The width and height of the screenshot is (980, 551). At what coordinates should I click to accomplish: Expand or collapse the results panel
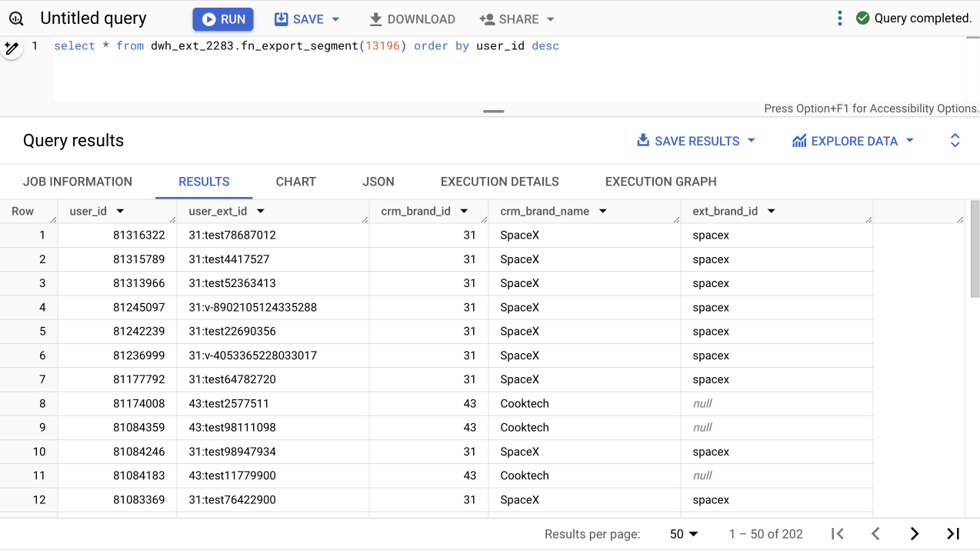coord(955,141)
